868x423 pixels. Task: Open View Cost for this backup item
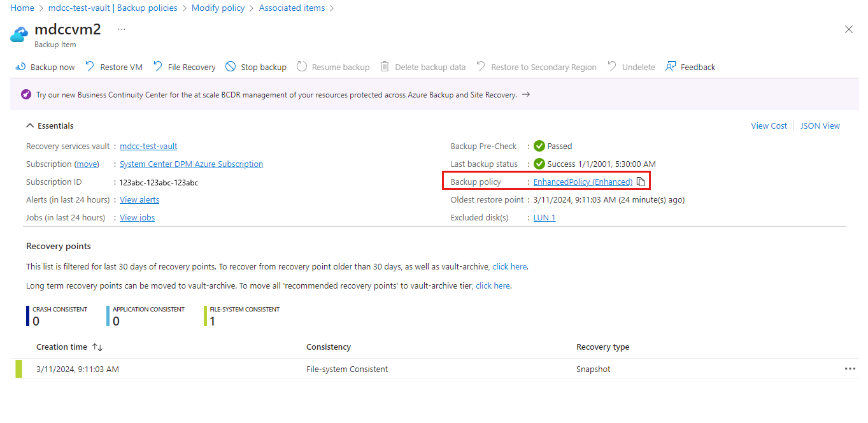pos(769,125)
